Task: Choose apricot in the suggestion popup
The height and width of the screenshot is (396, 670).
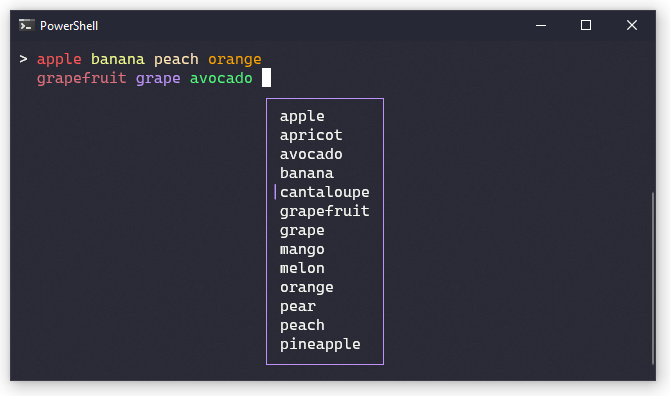Action: pyautogui.click(x=311, y=135)
